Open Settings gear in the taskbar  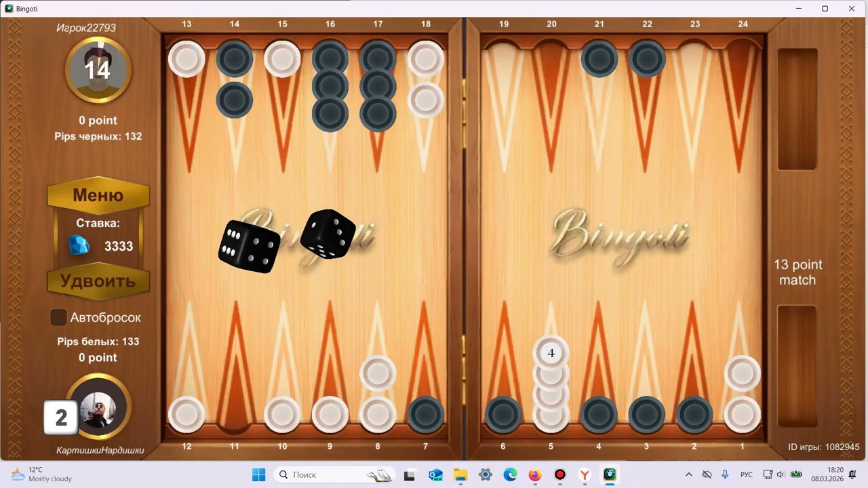pos(485,474)
